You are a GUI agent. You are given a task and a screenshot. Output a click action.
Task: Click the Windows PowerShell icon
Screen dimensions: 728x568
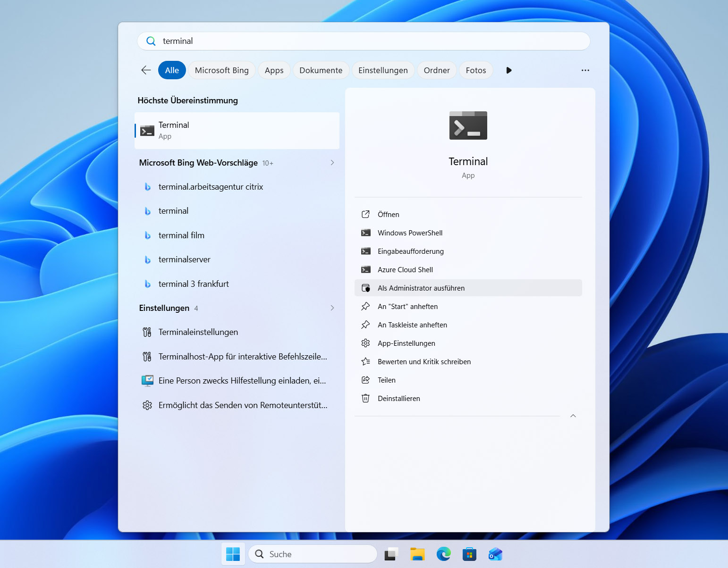tap(365, 233)
